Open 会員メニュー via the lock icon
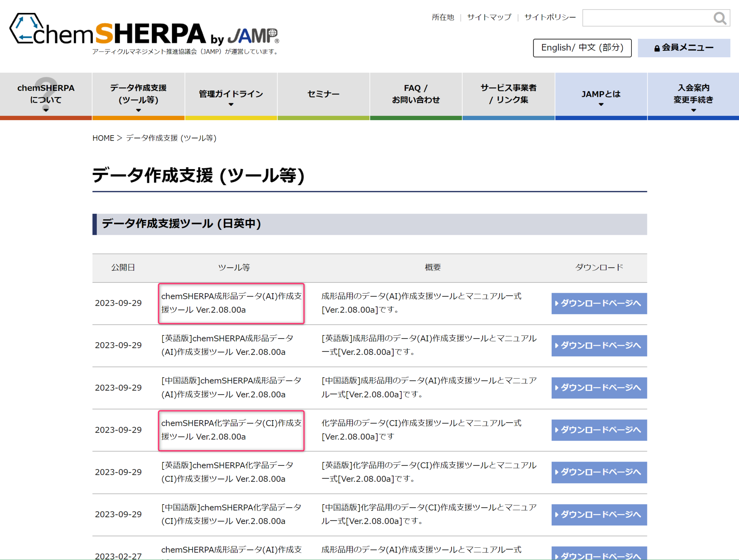The width and height of the screenshot is (739, 560). pyautogui.click(x=684, y=48)
